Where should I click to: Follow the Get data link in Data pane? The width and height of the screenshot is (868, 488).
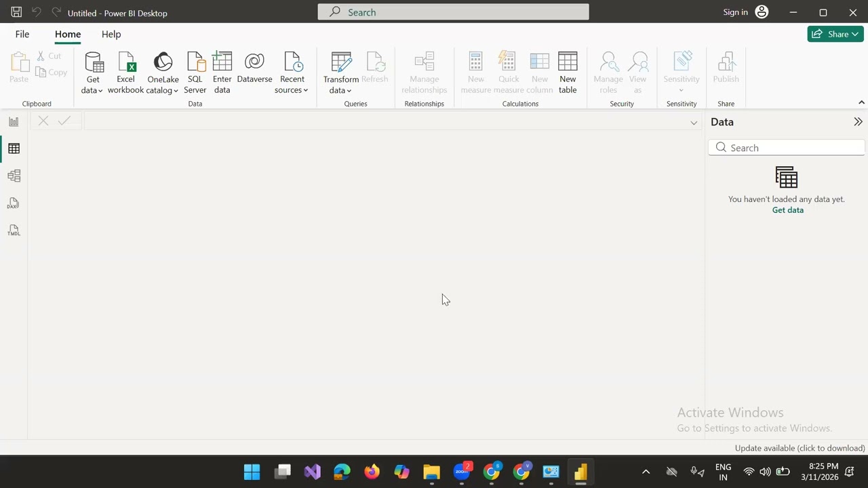pyautogui.click(x=787, y=210)
